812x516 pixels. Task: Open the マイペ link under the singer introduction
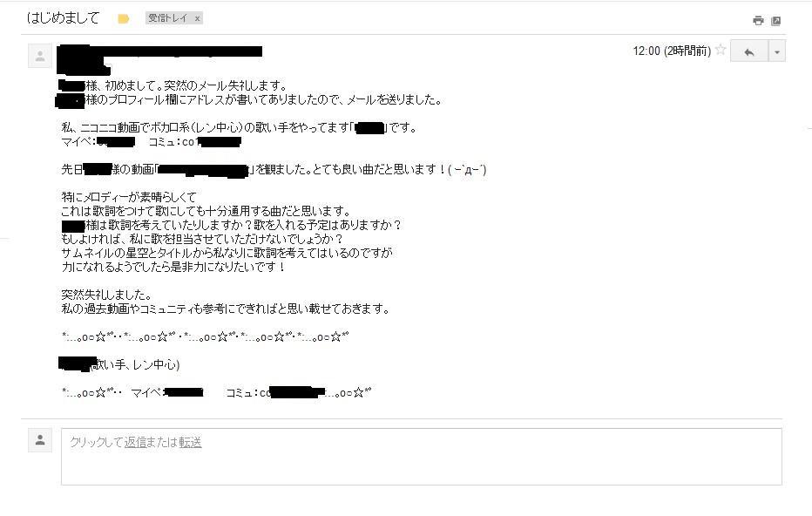point(98,141)
